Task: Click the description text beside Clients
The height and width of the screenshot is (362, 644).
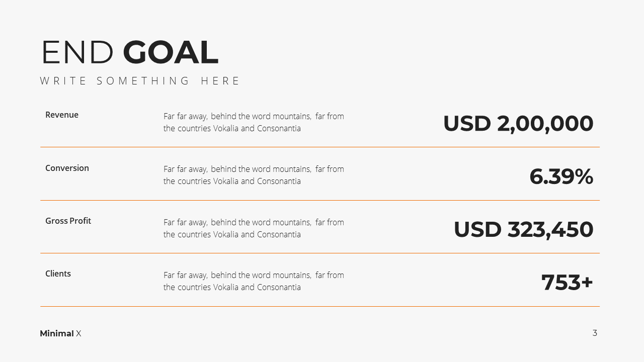Action: [x=254, y=281]
